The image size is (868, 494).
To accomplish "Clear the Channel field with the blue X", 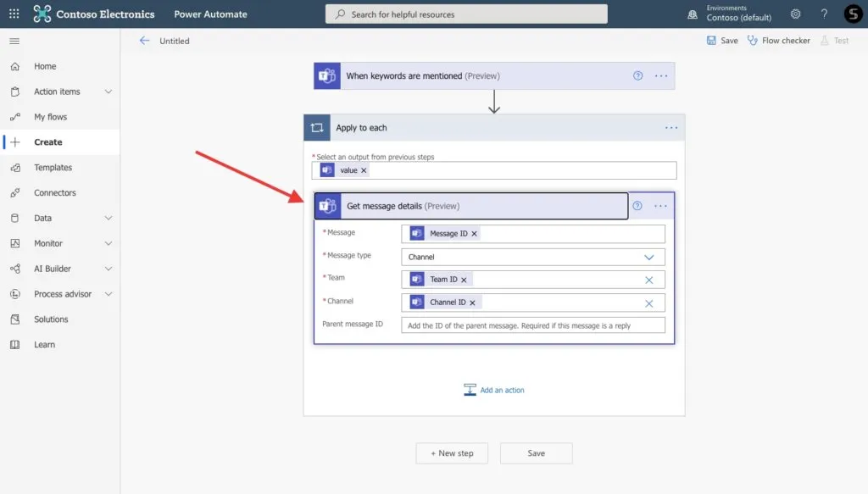I will pos(648,303).
